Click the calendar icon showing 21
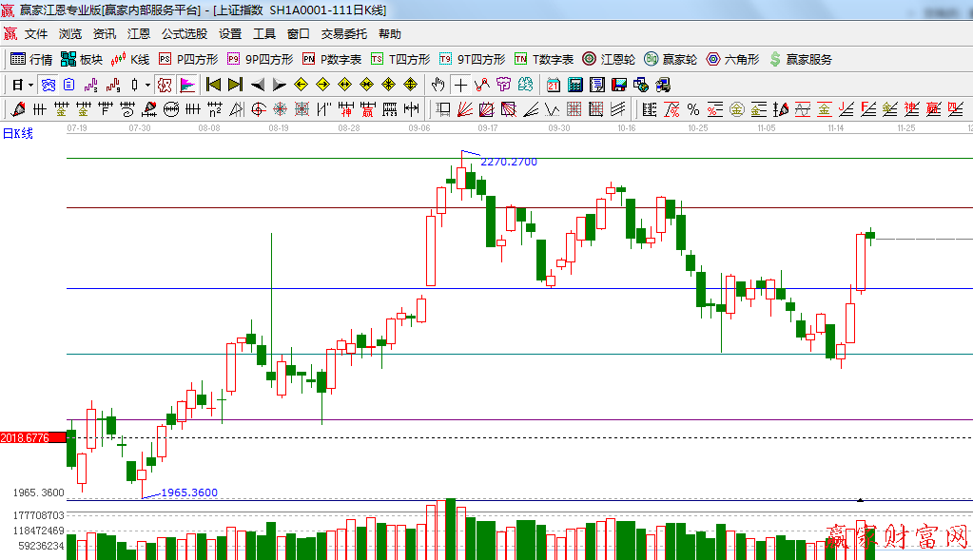This screenshot has height=560, width=973. (553, 85)
